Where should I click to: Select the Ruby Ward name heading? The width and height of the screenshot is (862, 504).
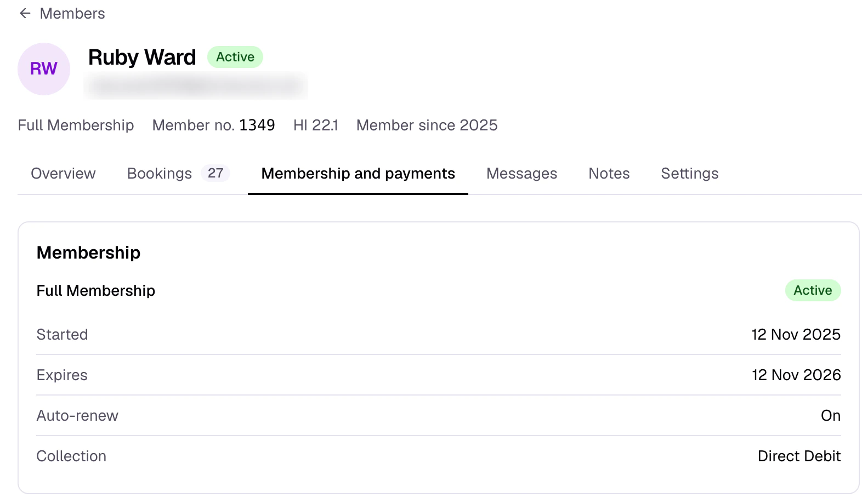tap(142, 57)
